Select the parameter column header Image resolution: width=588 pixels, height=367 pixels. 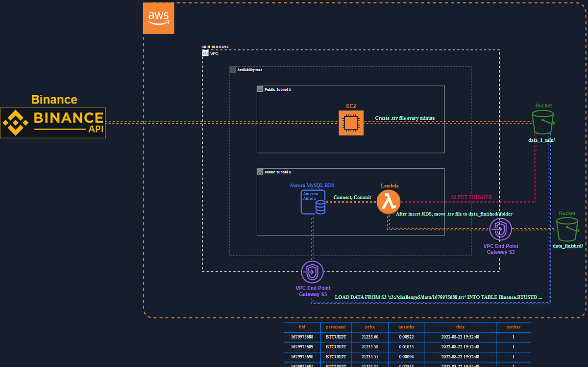[336, 327]
